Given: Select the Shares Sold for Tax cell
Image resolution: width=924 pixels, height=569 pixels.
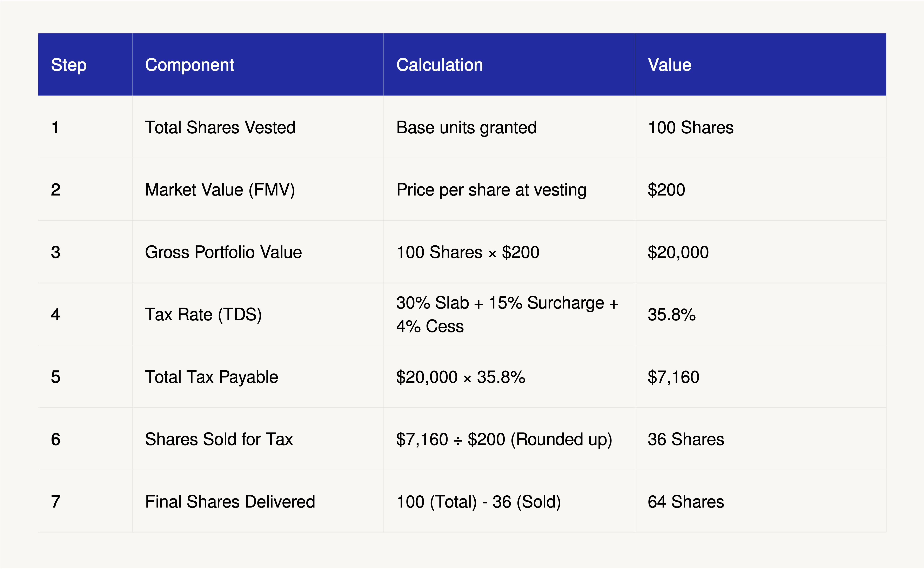Looking at the screenshot, I should click(258, 439).
